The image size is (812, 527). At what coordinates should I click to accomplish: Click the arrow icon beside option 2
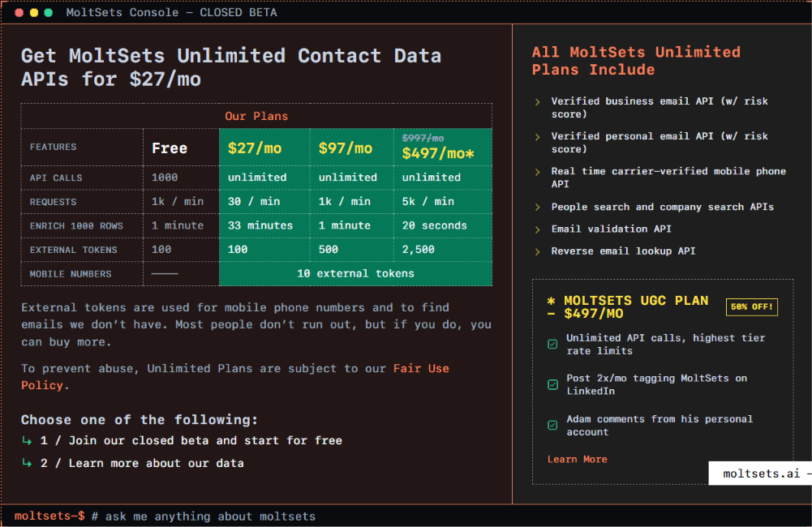click(27, 463)
